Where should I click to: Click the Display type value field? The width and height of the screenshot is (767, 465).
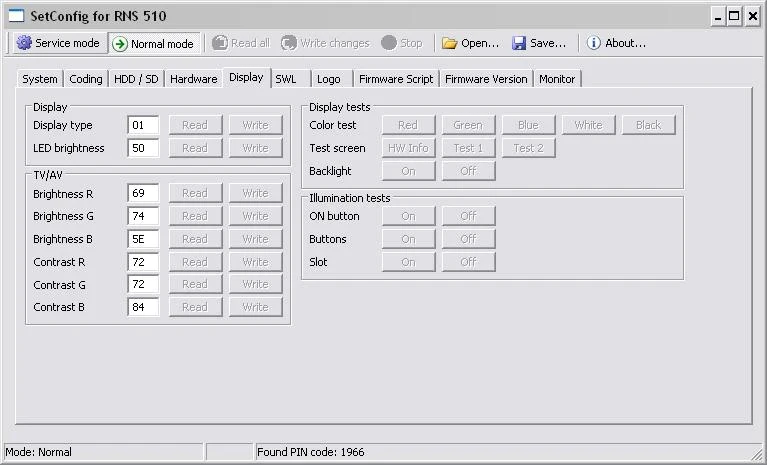point(143,125)
